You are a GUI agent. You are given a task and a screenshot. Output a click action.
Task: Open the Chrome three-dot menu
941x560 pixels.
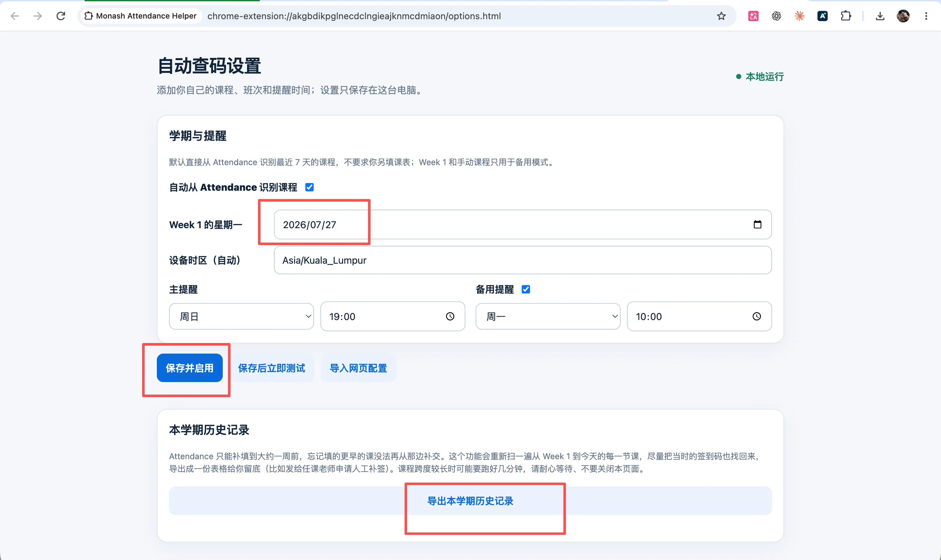pyautogui.click(x=926, y=16)
